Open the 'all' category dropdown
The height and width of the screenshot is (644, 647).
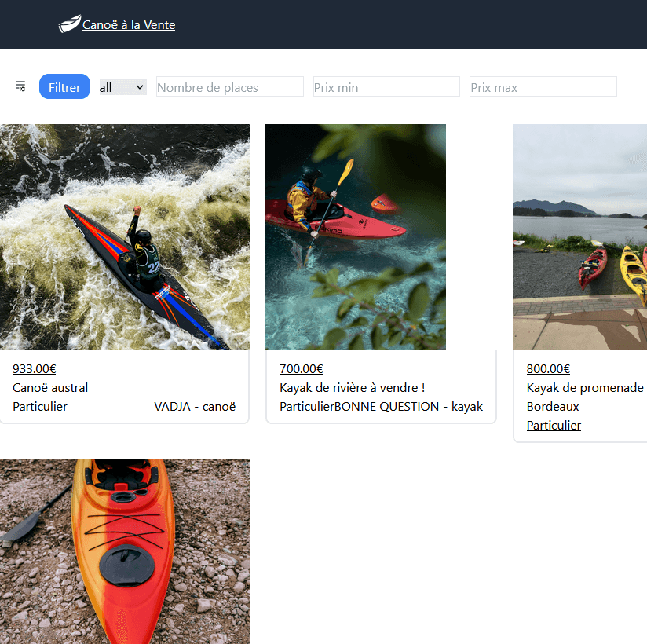point(122,87)
